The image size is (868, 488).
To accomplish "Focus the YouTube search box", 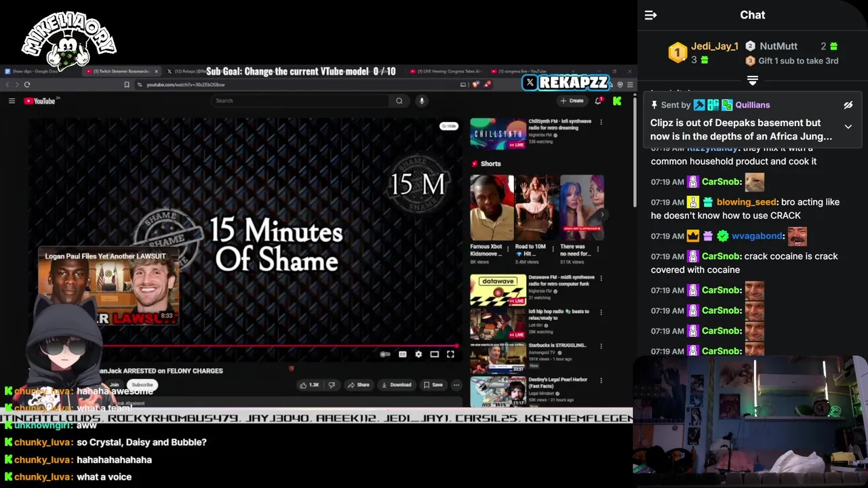I will (301, 101).
